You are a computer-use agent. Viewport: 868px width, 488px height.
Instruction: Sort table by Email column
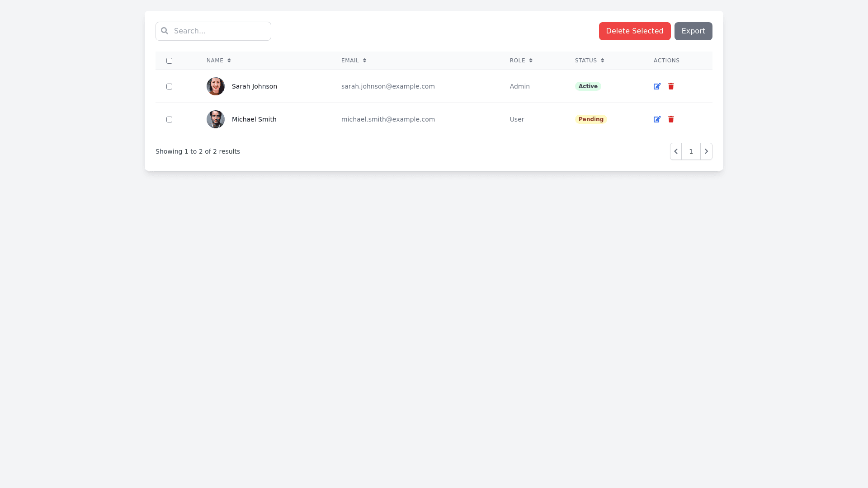tap(364, 61)
